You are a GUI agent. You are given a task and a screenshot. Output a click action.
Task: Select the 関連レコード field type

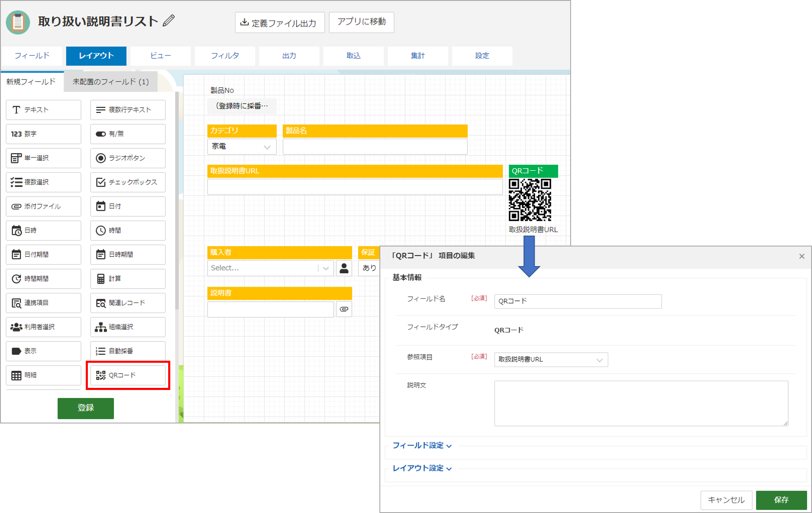128,303
